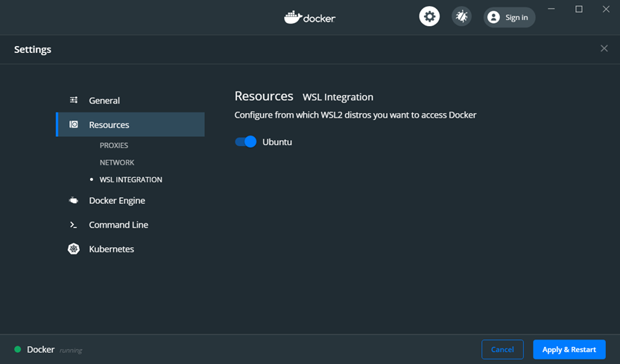
Task: Select Network under Resources
Action: tap(117, 162)
